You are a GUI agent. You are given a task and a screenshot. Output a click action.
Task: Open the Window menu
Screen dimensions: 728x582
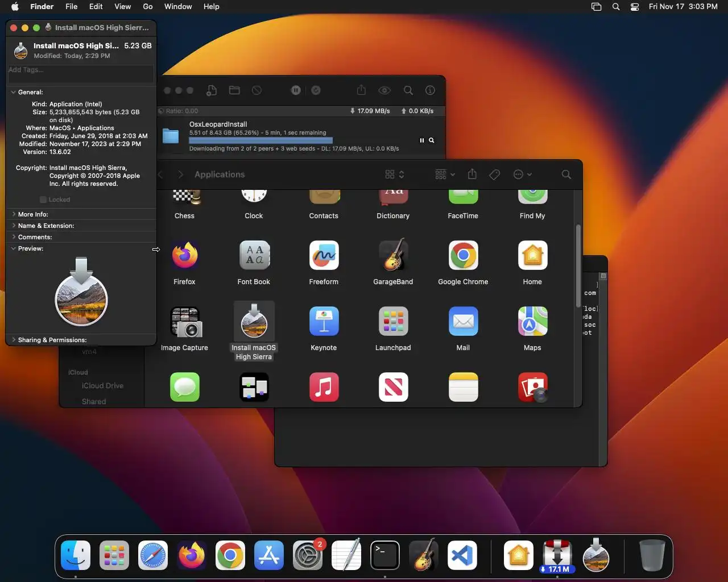coord(178,6)
